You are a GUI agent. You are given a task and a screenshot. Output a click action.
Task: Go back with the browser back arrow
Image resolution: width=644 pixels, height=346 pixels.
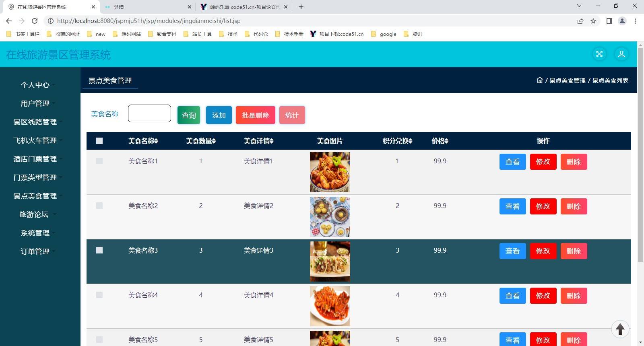click(9, 21)
